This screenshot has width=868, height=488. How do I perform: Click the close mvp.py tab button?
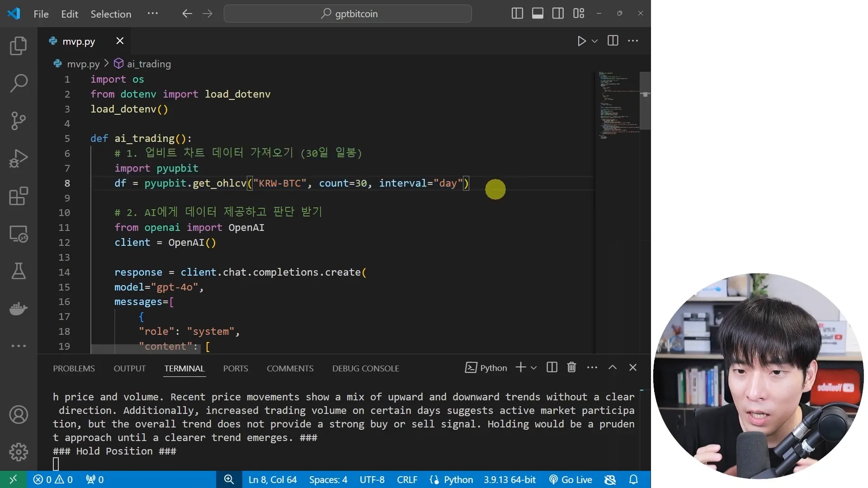tap(119, 41)
